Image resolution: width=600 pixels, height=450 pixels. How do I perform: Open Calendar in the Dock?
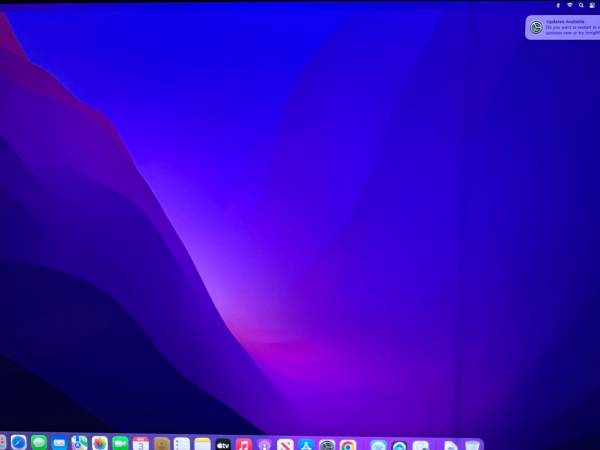(x=141, y=443)
